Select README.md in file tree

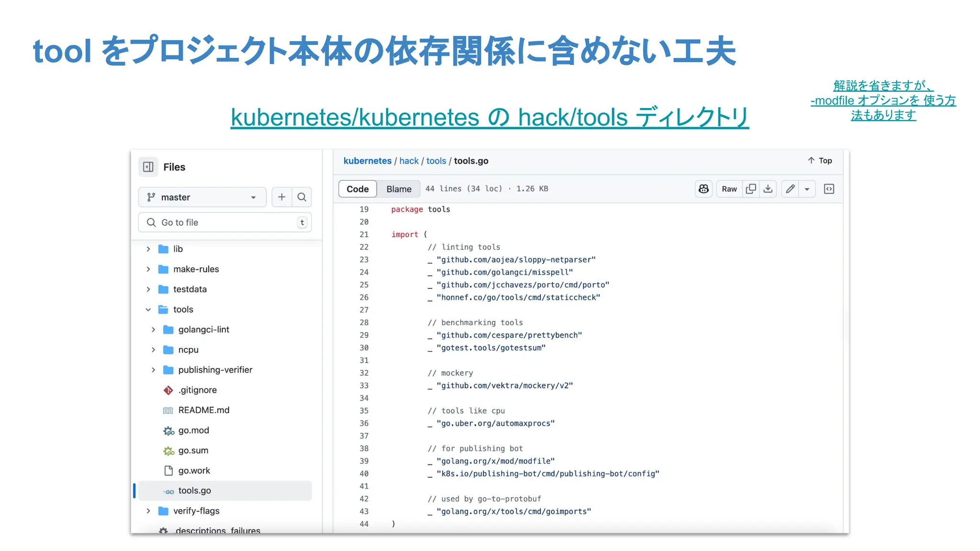(x=204, y=410)
